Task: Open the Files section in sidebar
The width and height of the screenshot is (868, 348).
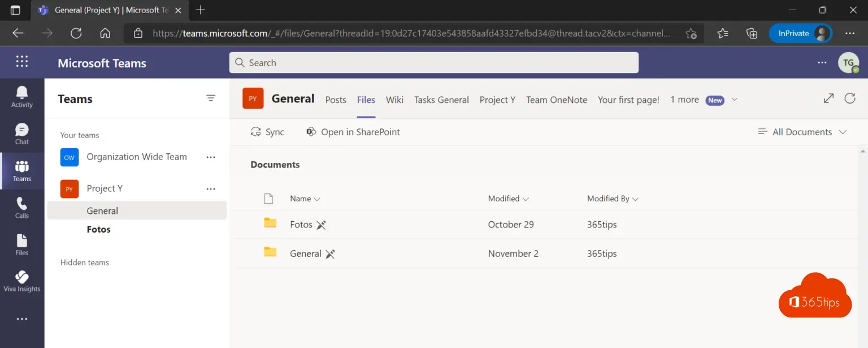Action: (x=21, y=243)
